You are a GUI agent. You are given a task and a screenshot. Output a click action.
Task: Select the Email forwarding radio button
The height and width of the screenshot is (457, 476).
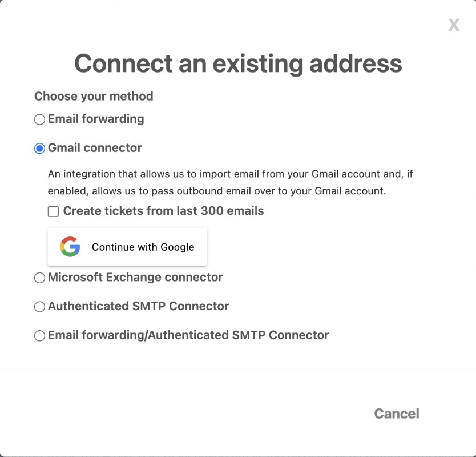(39, 119)
